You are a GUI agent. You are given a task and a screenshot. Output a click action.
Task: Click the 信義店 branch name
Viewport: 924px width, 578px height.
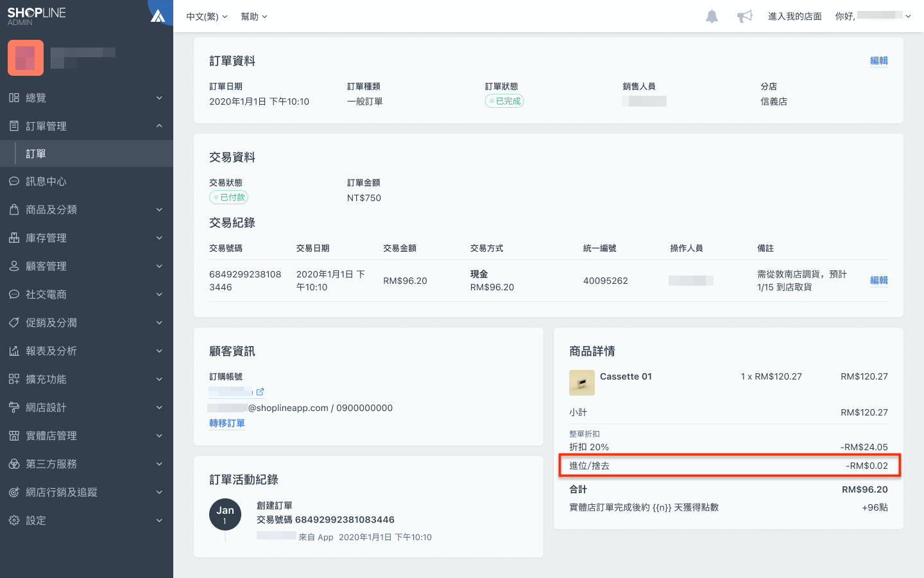click(x=774, y=101)
